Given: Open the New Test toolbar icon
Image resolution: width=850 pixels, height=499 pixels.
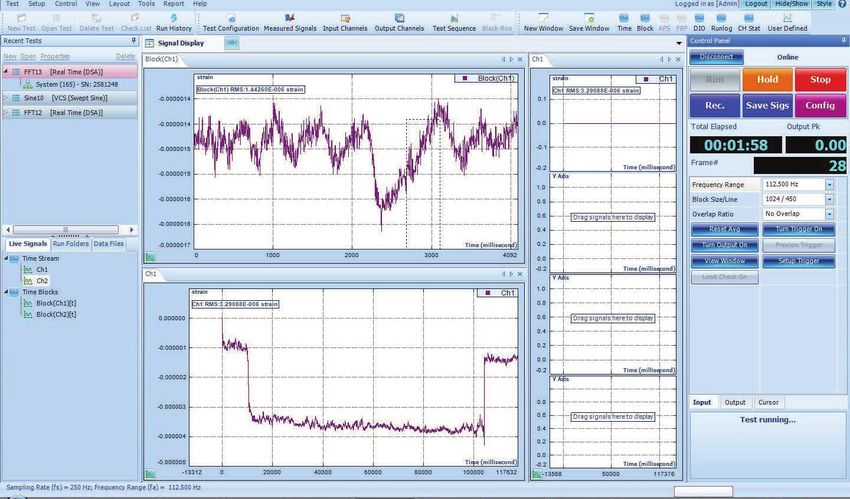Looking at the screenshot, I should (21, 23).
